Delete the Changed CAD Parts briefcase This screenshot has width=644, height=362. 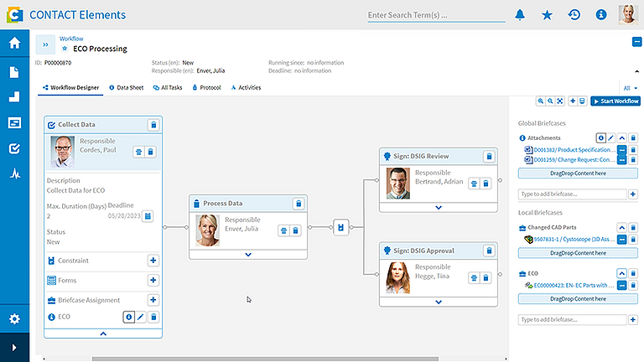(633, 227)
